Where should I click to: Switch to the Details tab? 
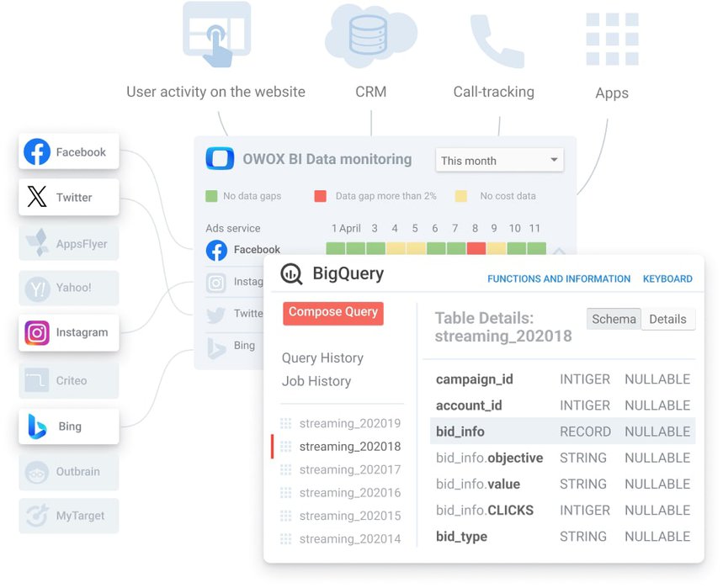(667, 319)
